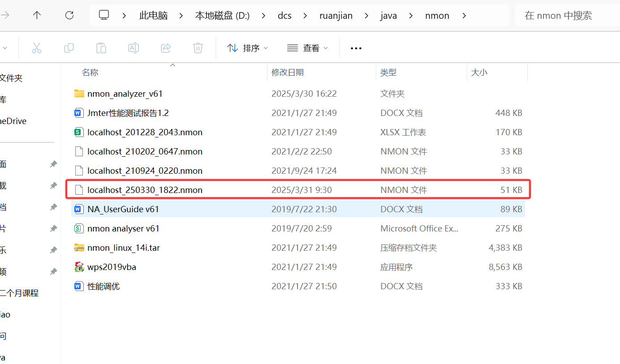Click the dcs breadcrumb
This screenshot has width=620, height=364.
284,16
